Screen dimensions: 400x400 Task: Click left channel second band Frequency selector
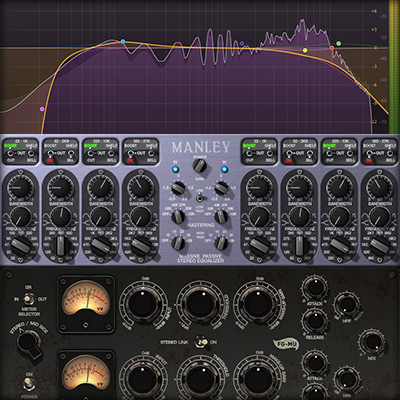(x=61, y=246)
